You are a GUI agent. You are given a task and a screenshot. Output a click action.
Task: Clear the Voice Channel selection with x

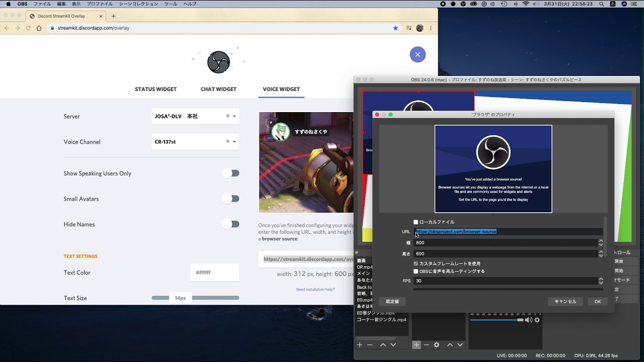click(227, 142)
